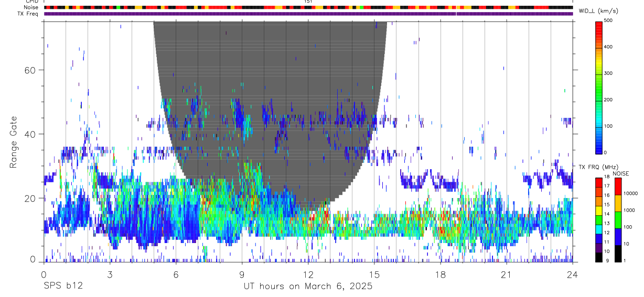Click the "SPS b12" radar beam label

coord(63,286)
